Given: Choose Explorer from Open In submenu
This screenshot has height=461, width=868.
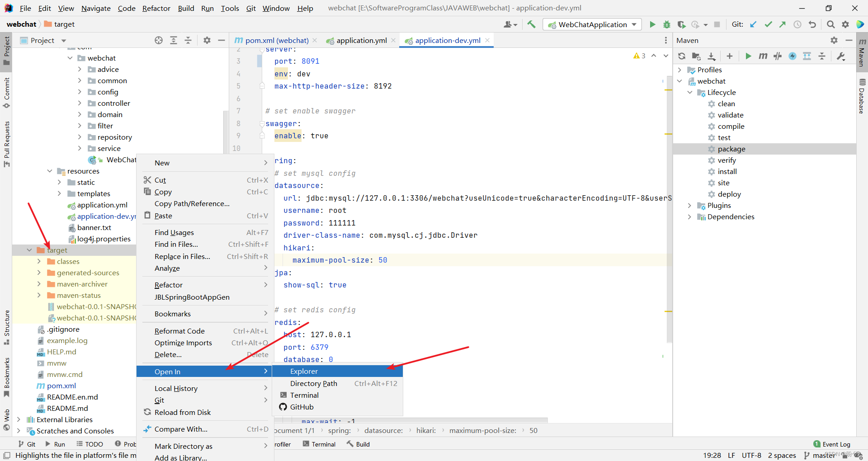Looking at the screenshot, I should [304, 372].
